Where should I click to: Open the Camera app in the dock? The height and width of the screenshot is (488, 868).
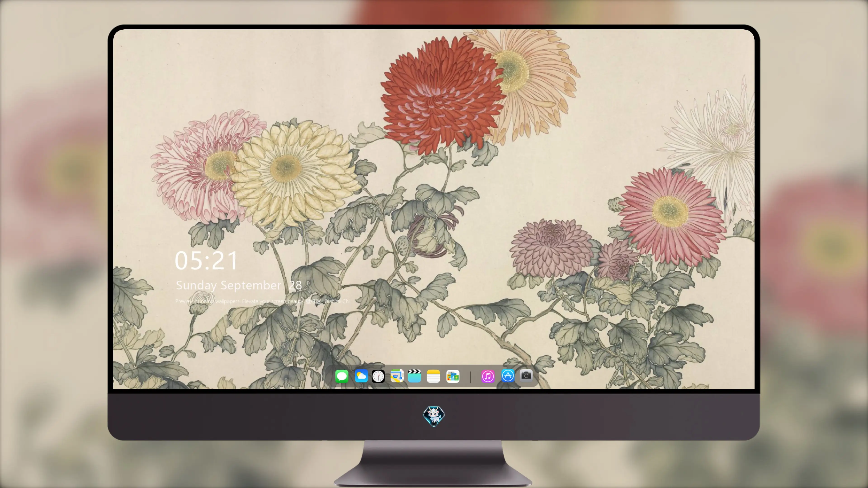point(526,375)
